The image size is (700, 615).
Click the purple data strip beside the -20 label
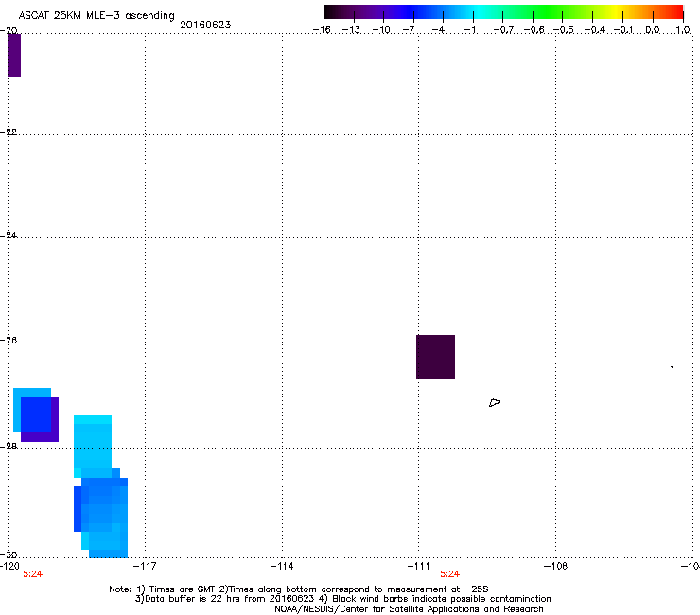[14, 55]
